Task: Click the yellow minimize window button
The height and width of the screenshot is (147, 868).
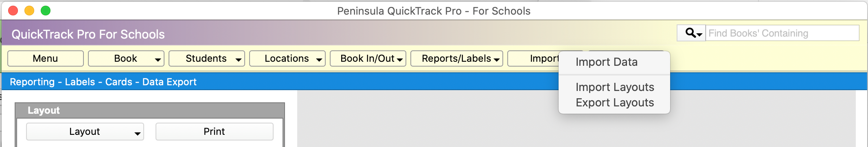Action: [29, 11]
